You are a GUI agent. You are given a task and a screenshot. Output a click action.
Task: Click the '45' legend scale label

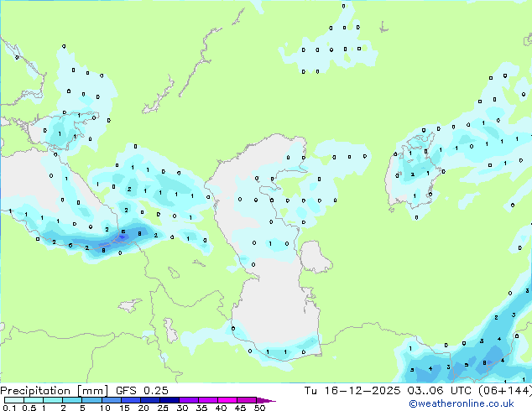(x=240, y=408)
